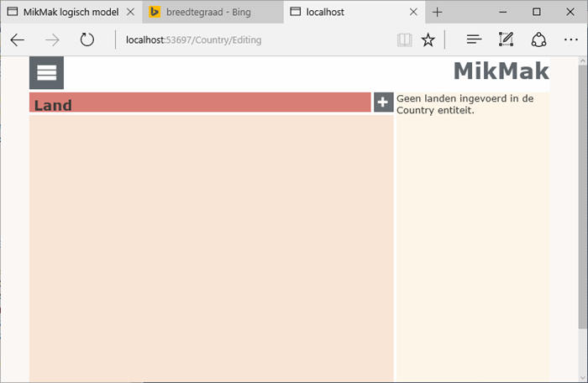Click the address bar showing localhost:53697
This screenshot has height=383, width=588.
(252, 39)
